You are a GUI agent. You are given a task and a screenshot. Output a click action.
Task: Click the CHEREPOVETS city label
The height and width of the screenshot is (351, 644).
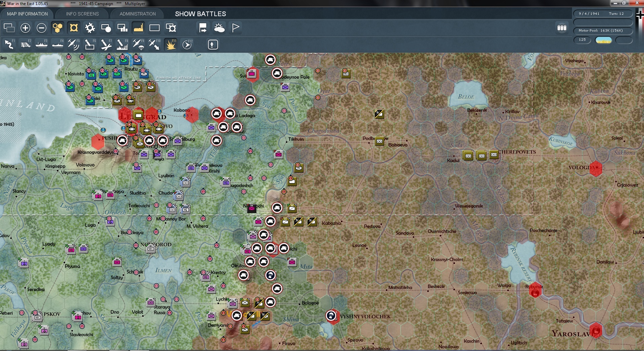[x=517, y=152]
